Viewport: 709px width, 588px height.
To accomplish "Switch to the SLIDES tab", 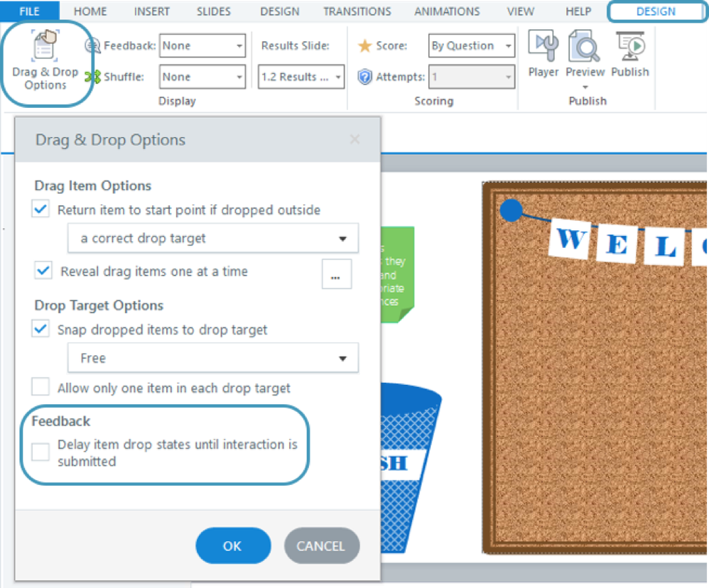I will (x=213, y=11).
